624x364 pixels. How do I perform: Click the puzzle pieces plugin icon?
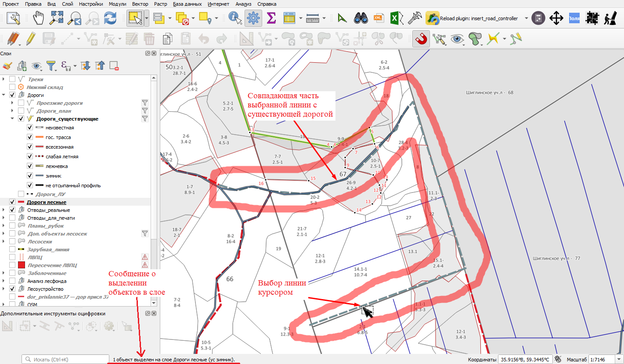(593, 18)
